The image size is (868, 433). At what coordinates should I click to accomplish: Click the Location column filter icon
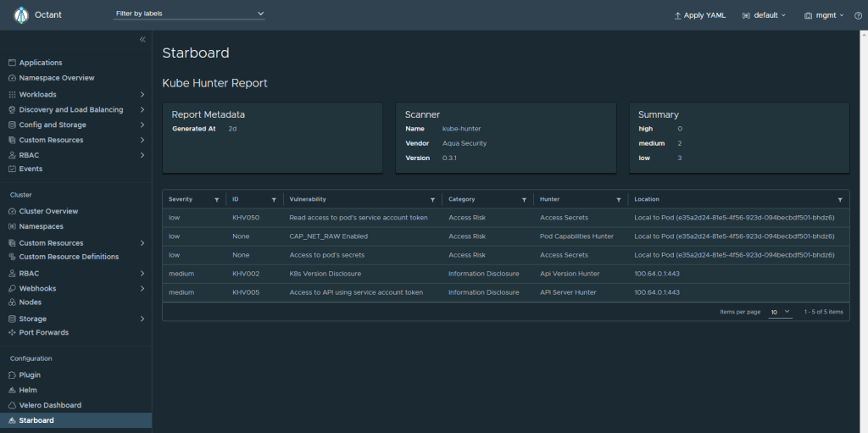coord(839,199)
